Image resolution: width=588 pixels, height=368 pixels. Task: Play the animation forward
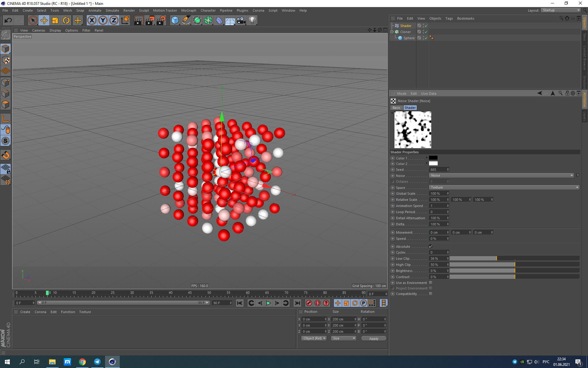click(x=268, y=303)
